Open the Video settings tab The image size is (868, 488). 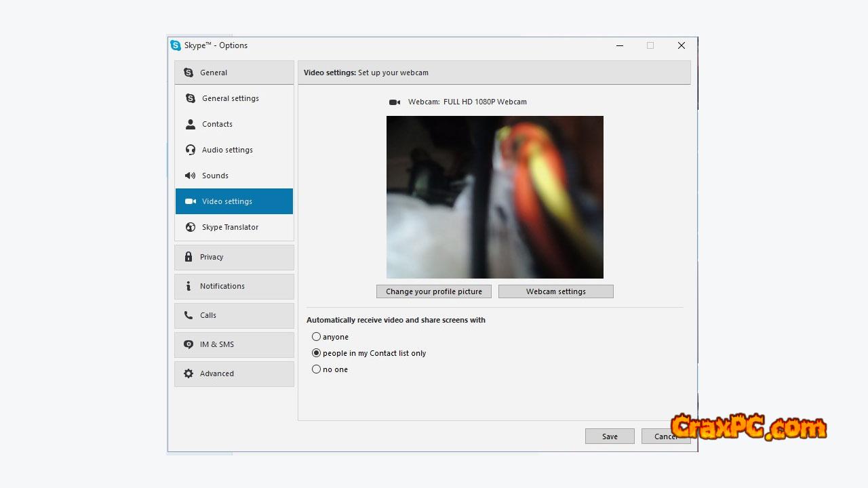234,201
